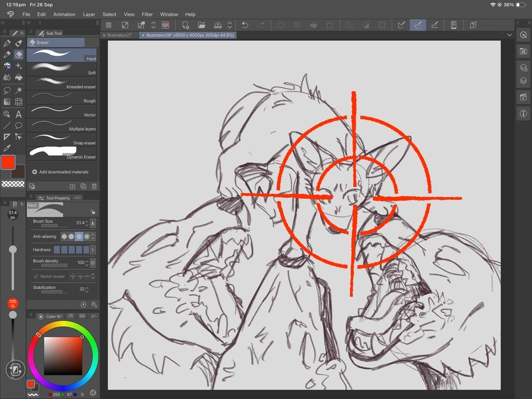The width and height of the screenshot is (532, 399).
Task: Duplicate sub tool icon
Action: click(x=83, y=186)
